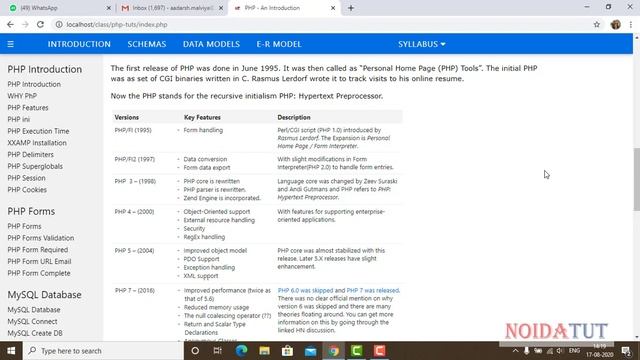This screenshot has width=640, height=360.
Task: Follow 'PHP 6.0 was skipped' link
Action: coord(305,291)
